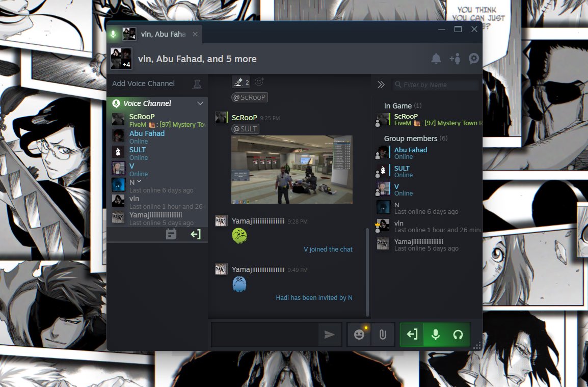
Task: Click Yamaji in Group members list
Action: (x=428, y=244)
